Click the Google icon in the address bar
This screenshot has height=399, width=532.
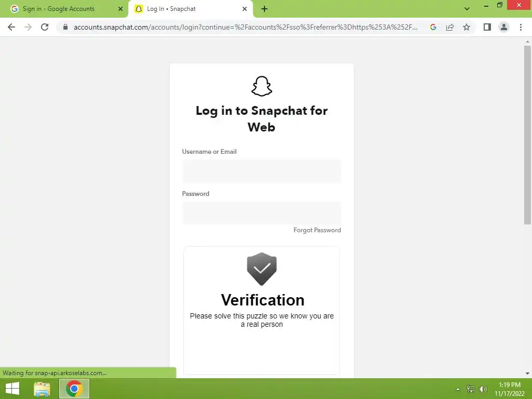pos(433,27)
